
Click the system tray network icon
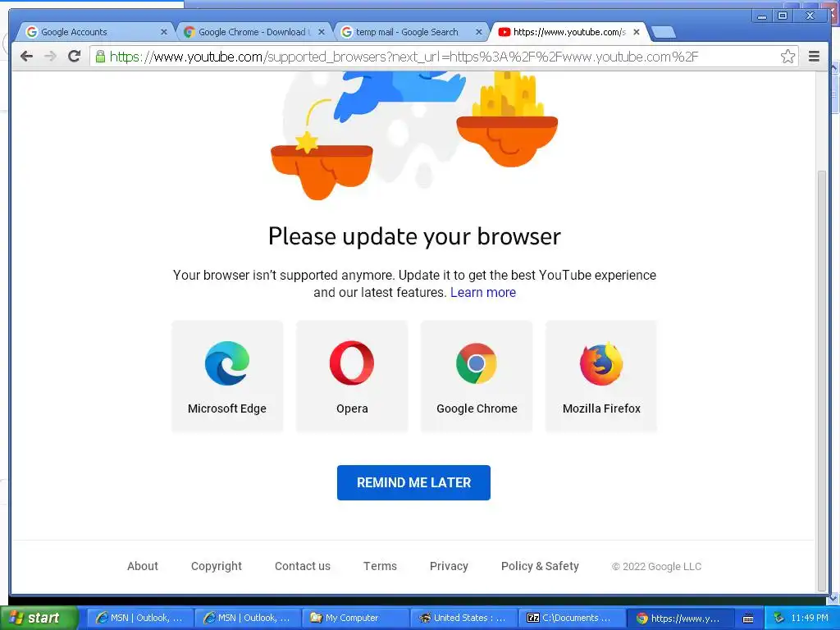[x=778, y=618]
